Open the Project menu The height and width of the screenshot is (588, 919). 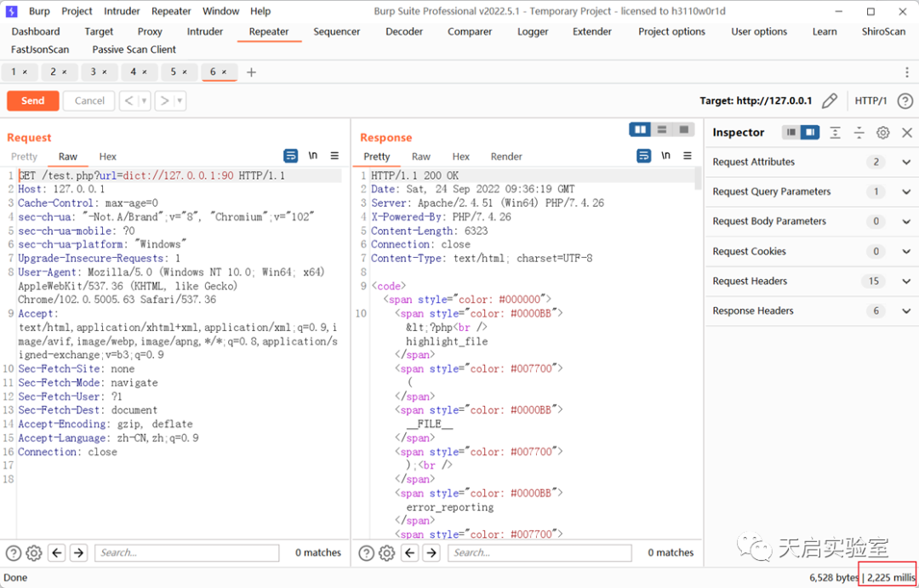(77, 11)
